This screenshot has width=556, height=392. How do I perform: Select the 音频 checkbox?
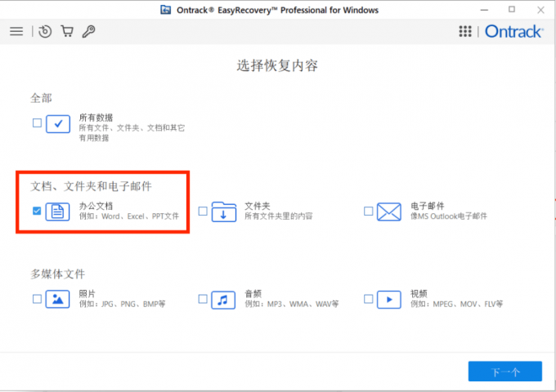pos(202,299)
